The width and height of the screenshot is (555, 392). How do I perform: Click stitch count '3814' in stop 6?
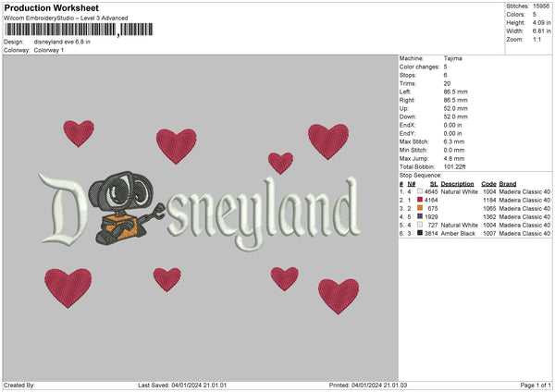coord(431,233)
